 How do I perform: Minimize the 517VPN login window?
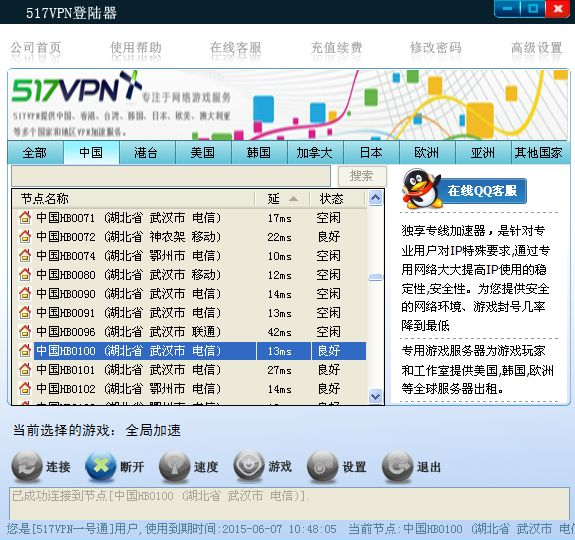[x=508, y=8]
